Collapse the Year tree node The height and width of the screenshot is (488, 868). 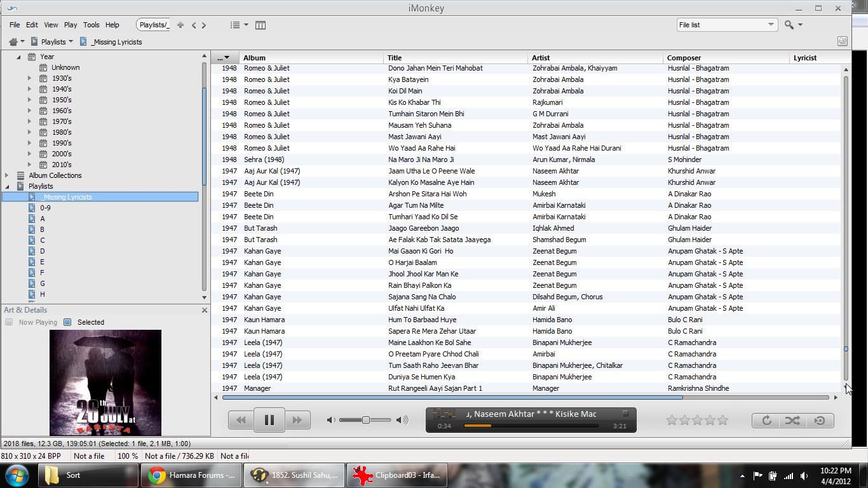(x=18, y=57)
